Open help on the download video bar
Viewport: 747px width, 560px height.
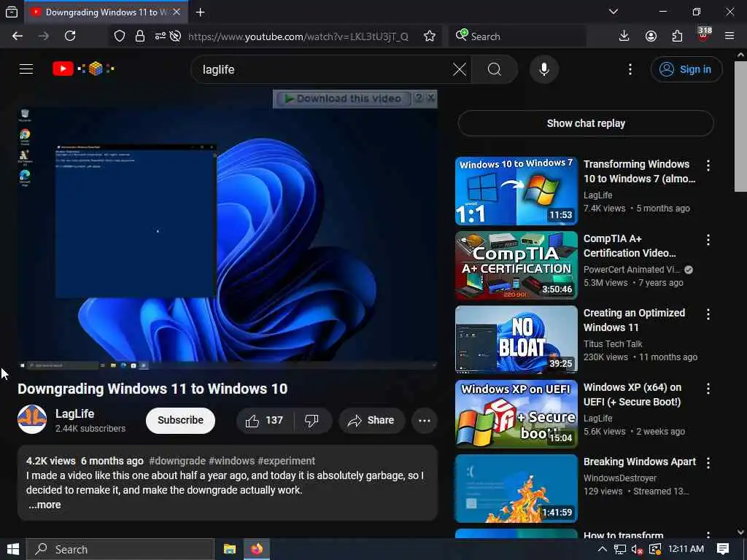click(419, 98)
